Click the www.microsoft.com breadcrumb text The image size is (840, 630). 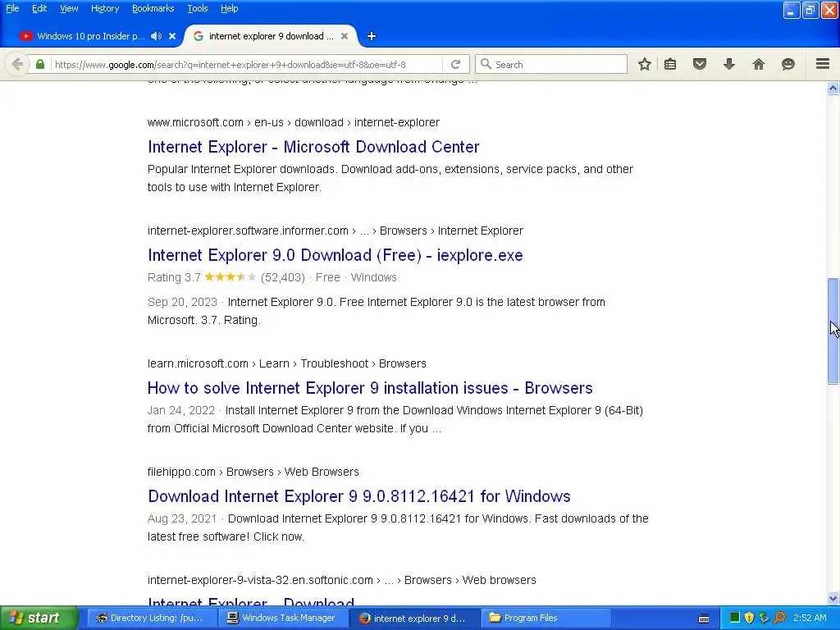pos(195,122)
